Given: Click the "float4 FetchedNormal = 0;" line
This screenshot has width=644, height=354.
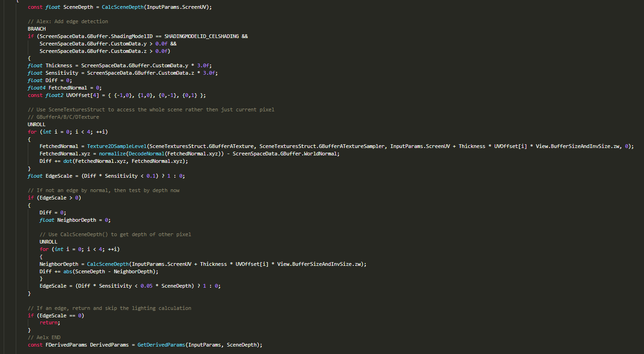Looking at the screenshot, I should point(64,88).
